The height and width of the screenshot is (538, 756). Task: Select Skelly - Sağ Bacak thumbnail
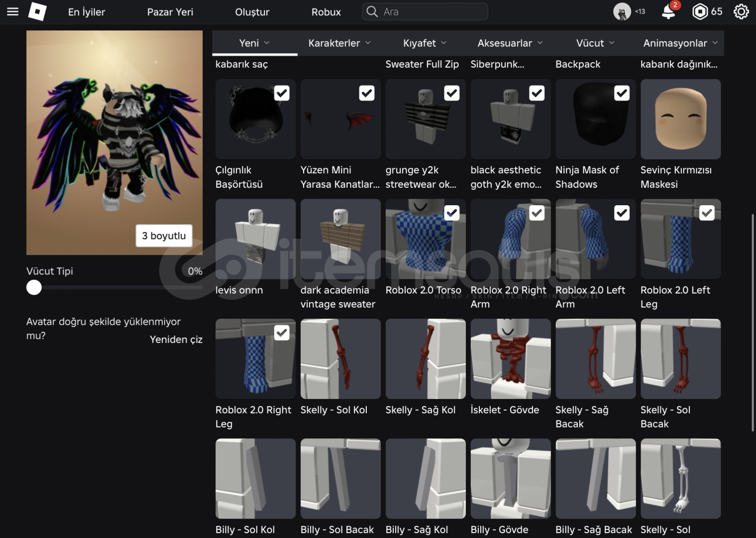596,359
